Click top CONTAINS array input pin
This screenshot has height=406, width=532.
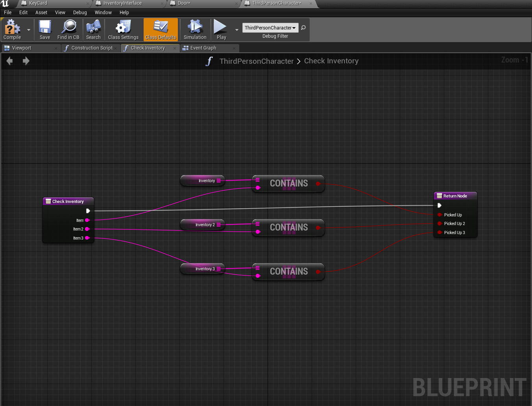tap(258, 180)
